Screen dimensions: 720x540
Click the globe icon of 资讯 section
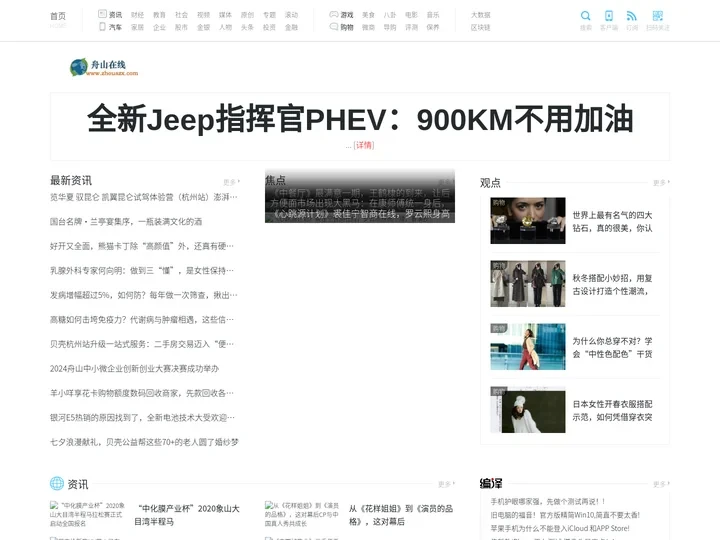[x=57, y=483]
